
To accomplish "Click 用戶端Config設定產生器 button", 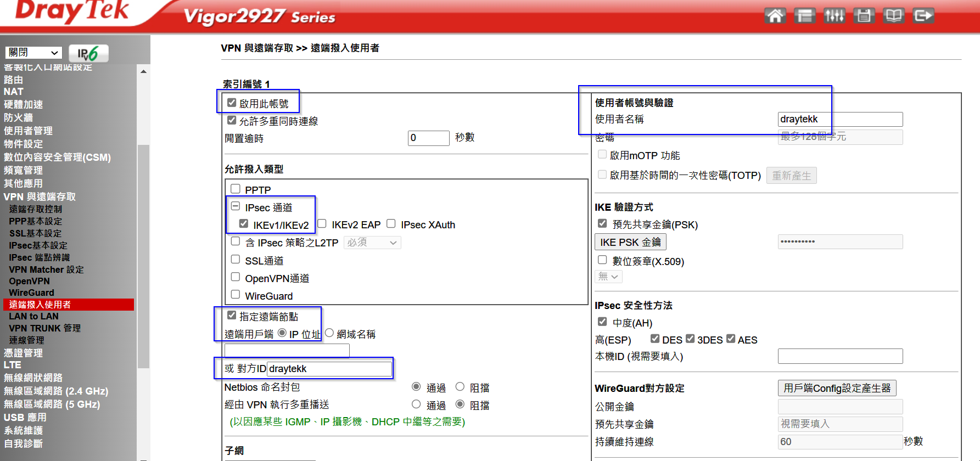I will [837, 388].
